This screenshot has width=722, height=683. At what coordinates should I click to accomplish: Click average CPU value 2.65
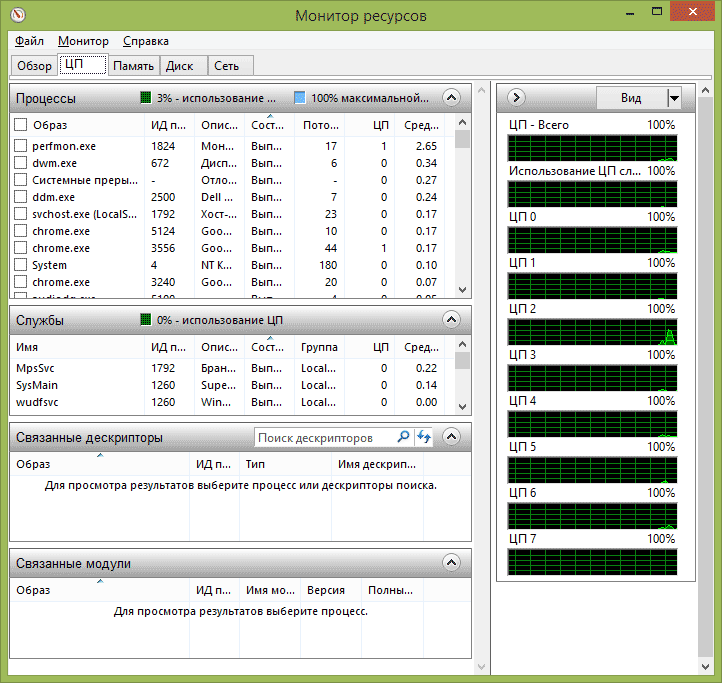pyautogui.click(x=426, y=146)
